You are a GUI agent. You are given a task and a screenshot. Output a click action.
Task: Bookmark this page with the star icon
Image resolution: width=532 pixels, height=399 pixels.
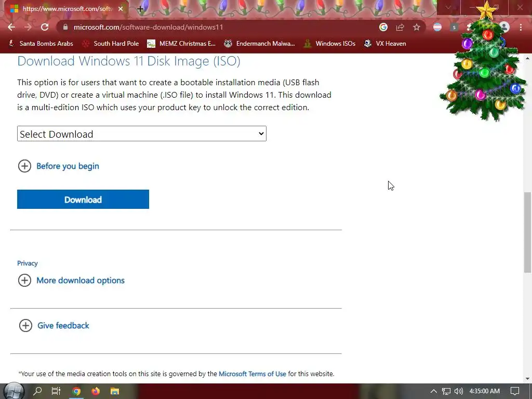(417, 27)
